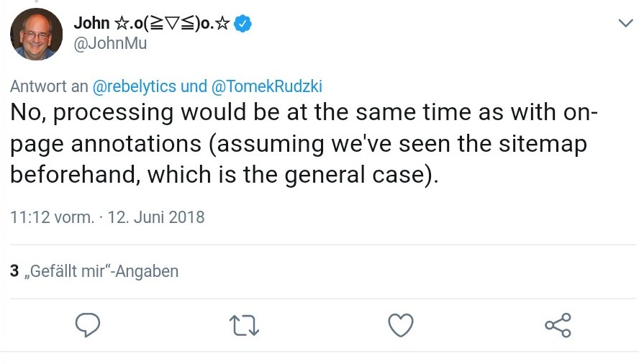The height and width of the screenshot is (364, 639).
Task: Click the line "beforehand, which is the general case"
Action: pos(223,175)
